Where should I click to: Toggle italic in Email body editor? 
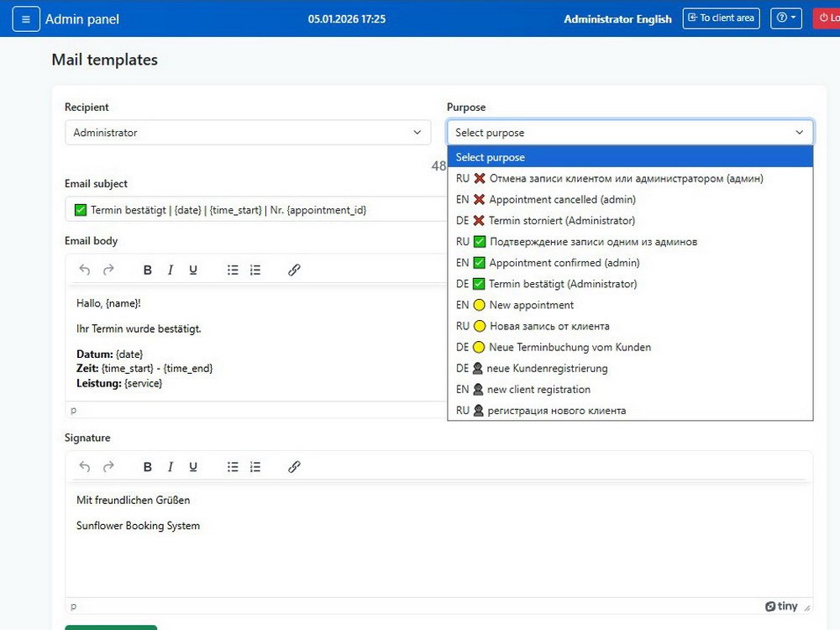coord(171,270)
